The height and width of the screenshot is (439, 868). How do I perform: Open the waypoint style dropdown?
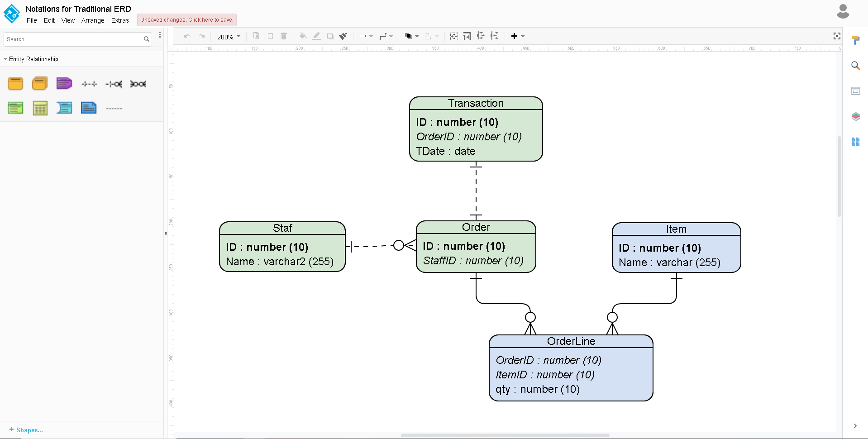[386, 36]
